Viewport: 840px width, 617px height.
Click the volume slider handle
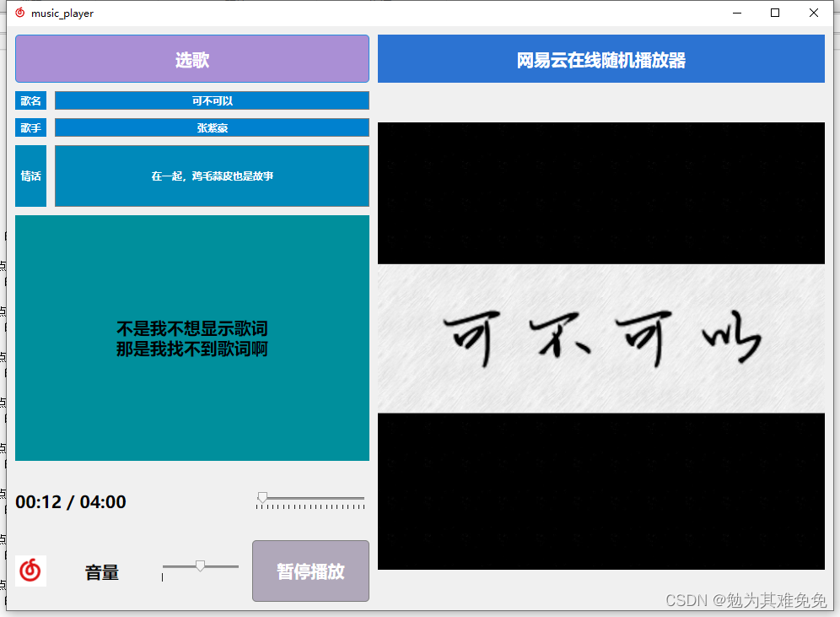pyautogui.click(x=200, y=566)
